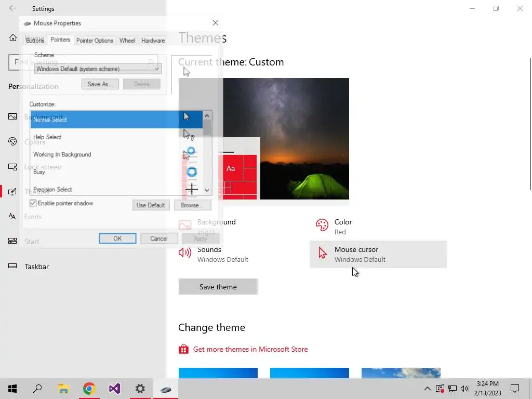Open Visual Studio from taskbar

(115, 389)
